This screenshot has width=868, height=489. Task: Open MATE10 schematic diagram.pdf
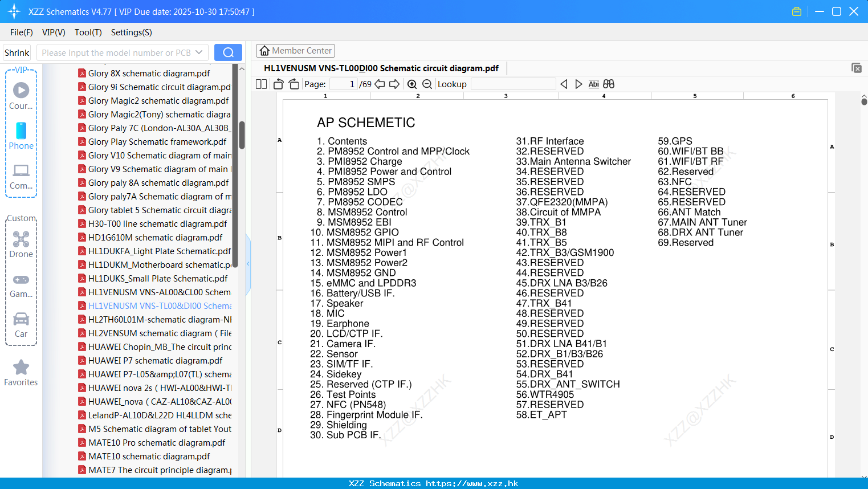[x=144, y=457]
